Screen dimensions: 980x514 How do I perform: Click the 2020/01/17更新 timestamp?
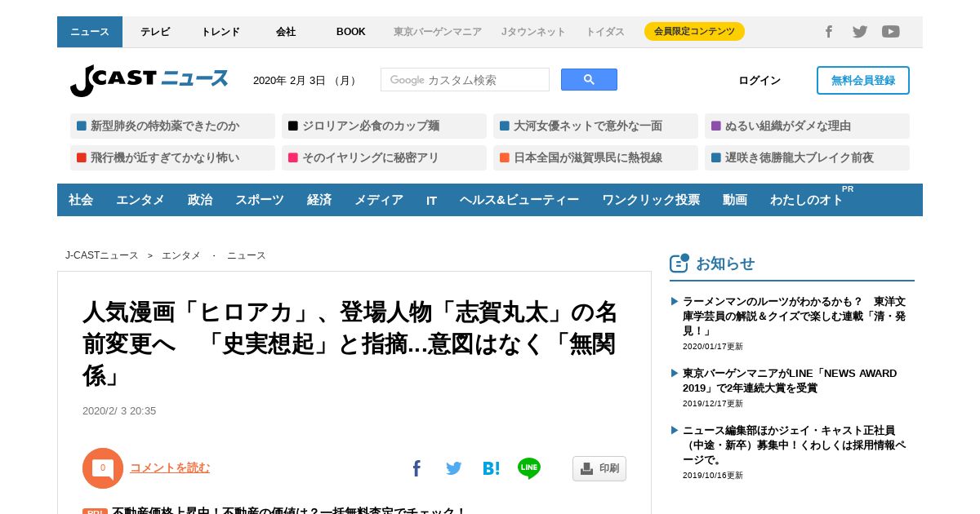(x=713, y=346)
